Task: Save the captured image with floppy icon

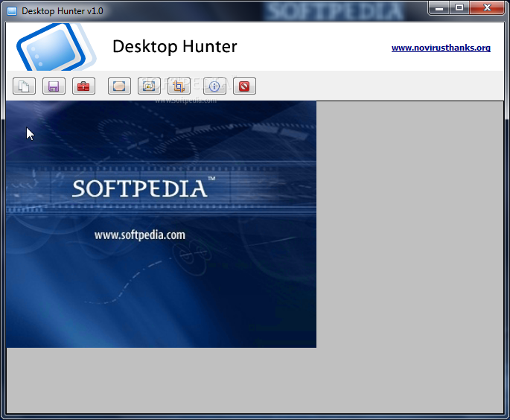Action: [x=54, y=86]
